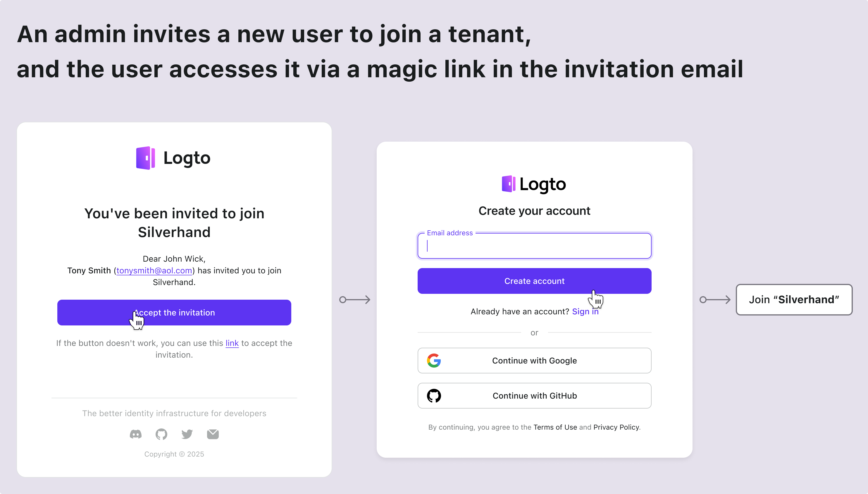Viewport: 868px width, 494px height.
Task: Select Continue with Google option
Action: (x=533, y=360)
